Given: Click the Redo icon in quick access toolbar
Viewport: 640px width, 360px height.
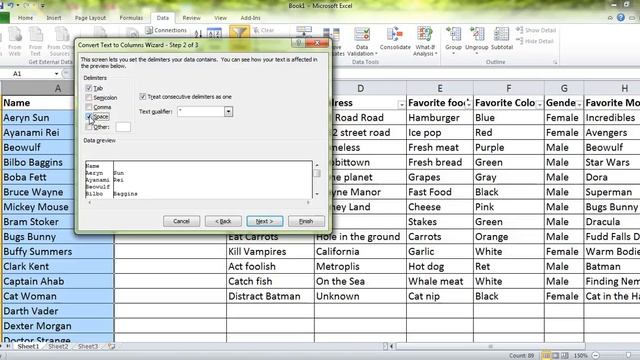Looking at the screenshot, I should click(27, 5).
